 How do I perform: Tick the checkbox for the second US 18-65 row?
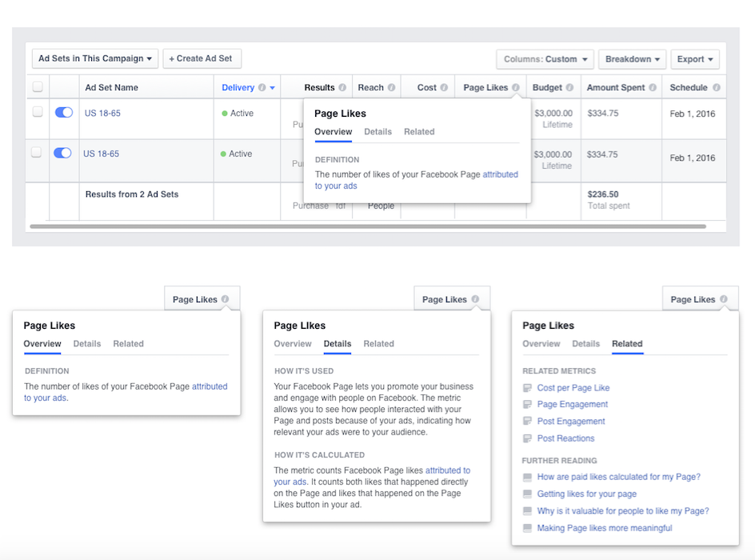click(x=37, y=153)
